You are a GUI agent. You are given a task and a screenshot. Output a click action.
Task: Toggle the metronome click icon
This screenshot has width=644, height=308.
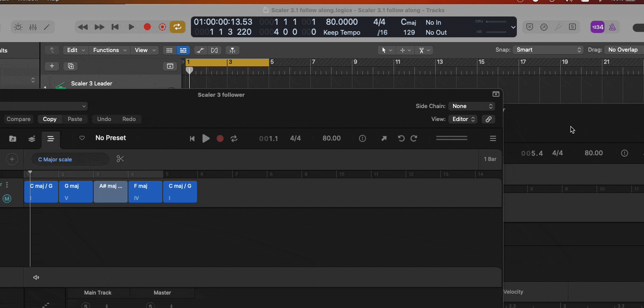[612, 27]
